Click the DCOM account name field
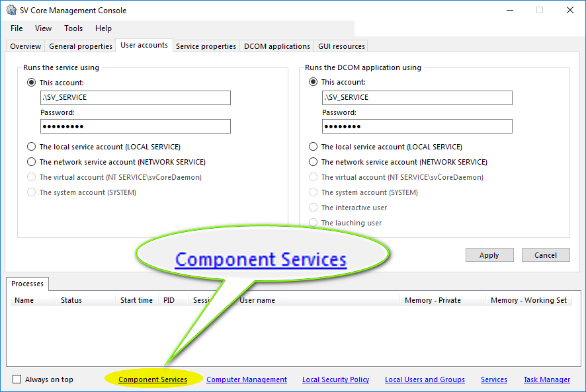The image size is (586, 392). coord(417,98)
